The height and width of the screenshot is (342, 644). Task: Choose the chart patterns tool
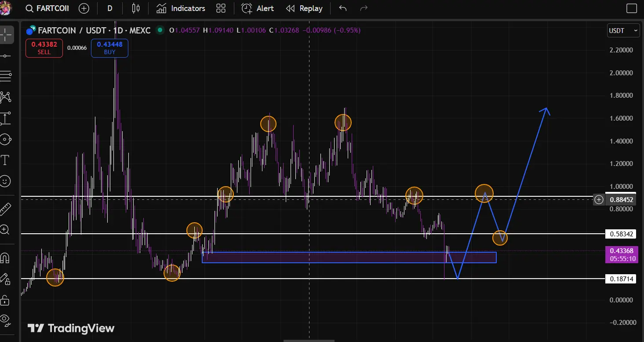(6, 97)
